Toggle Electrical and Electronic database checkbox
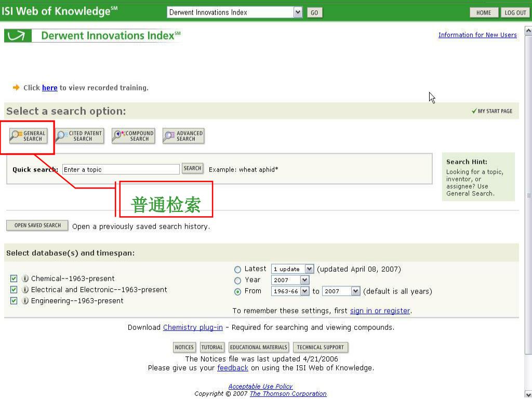Image resolution: width=532 pixels, height=399 pixels. (x=14, y=290)
